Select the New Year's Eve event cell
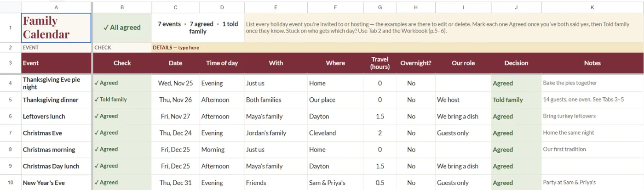The image size is (644, 190). tap(56, 182)
